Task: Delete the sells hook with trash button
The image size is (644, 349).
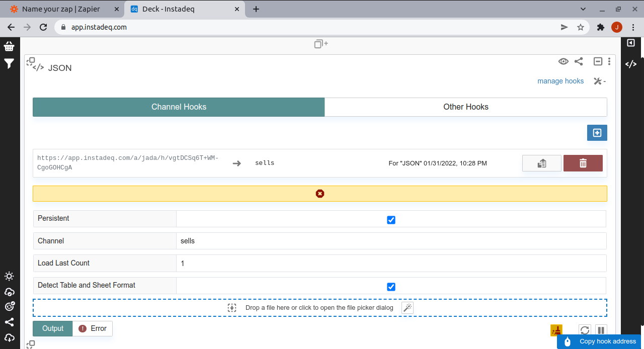Action: [x=583, y=163]
